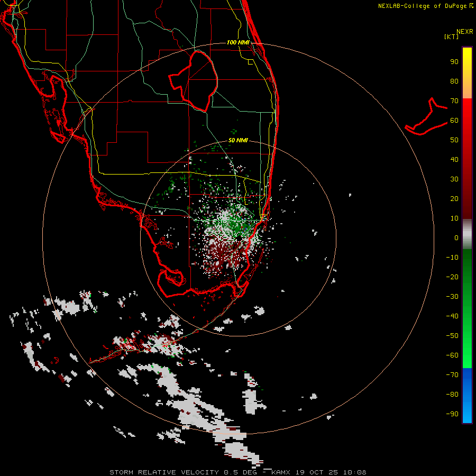Screen dimensions: 476x476
Task: Click the 40 value on velocity scale
Action: click(x=454, y=159)
